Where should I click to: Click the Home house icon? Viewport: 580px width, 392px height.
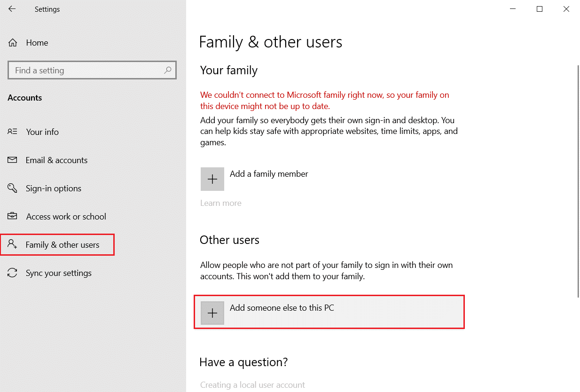pos(13,43)
